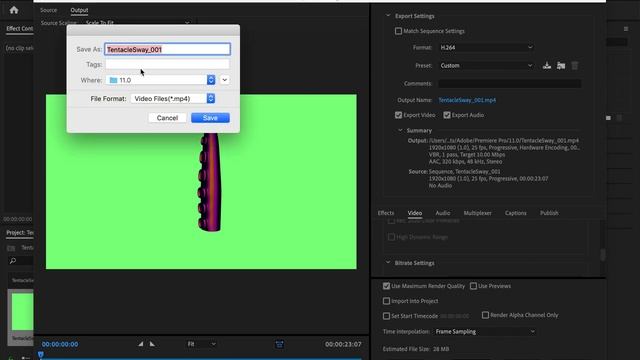Screen dimensions: 640x360
Task: Expand the save dialog with chevron button
Action: [x=224, y=80]
